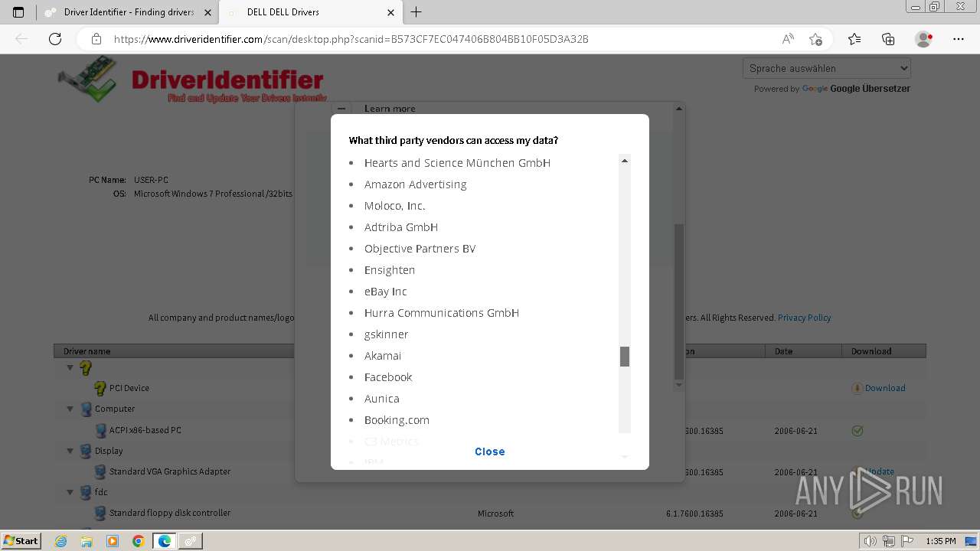The width and height of the screenshot is (980, 551).
Task: Click the site info padlock icon
Action: click(x=96, y=39)
